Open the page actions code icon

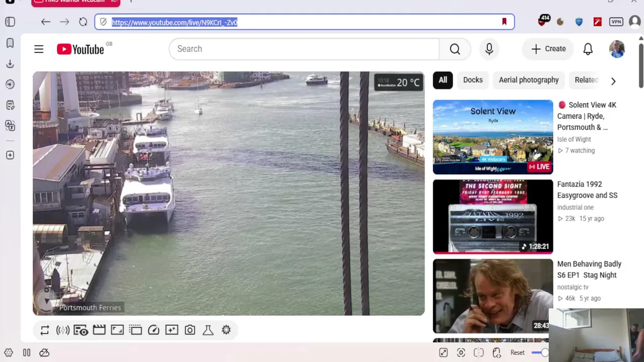497,352
